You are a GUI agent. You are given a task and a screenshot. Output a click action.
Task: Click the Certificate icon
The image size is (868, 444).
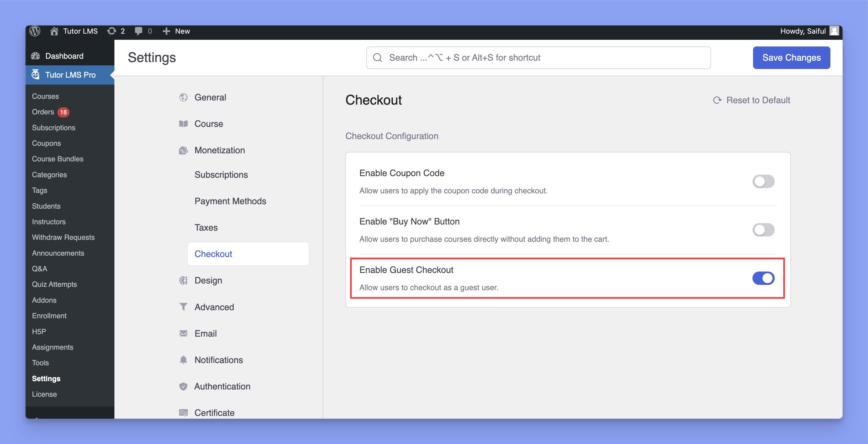pos(183,413)
